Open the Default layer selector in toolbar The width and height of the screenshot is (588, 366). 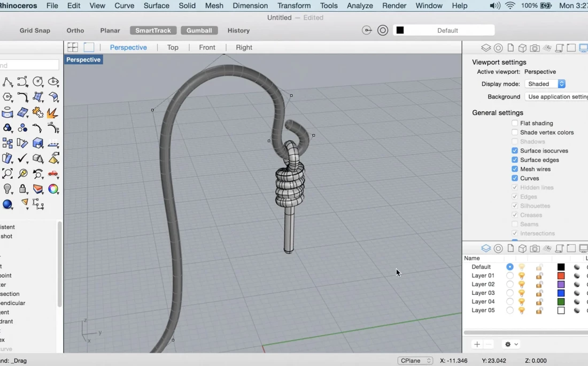[x=444, y=30]
